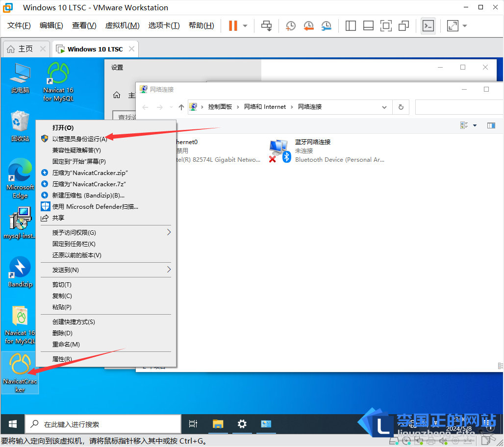Viewport: 504px width, 447px height.
Task: Click the Settings window home icon
Action: tap(117, 95)
